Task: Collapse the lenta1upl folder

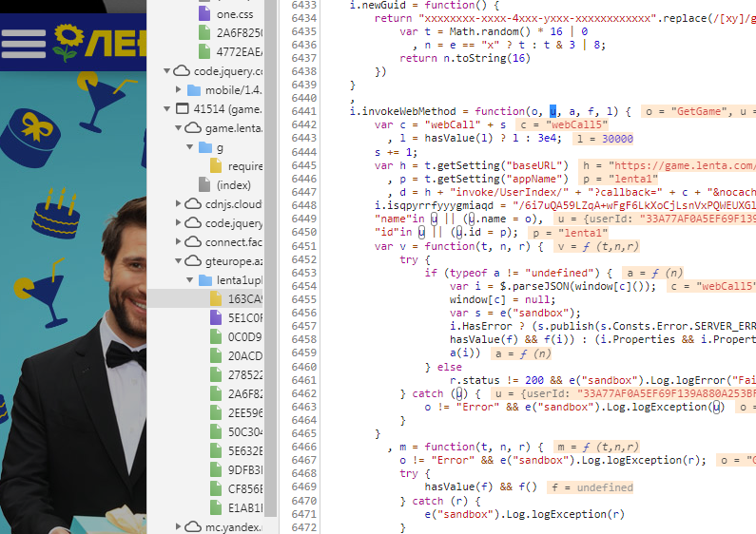Action: (x=190, y=280)
